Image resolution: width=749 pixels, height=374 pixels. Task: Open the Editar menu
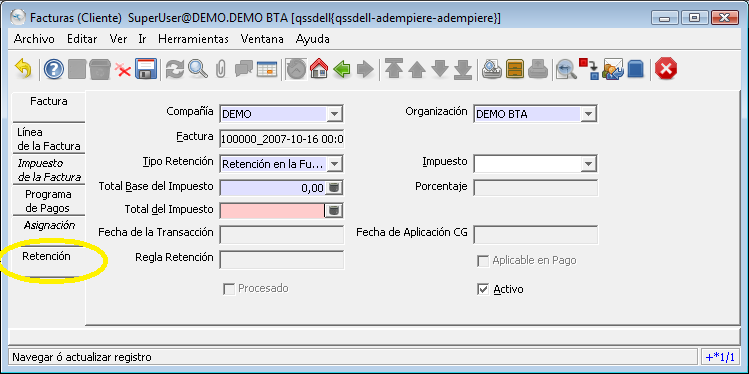82,39
